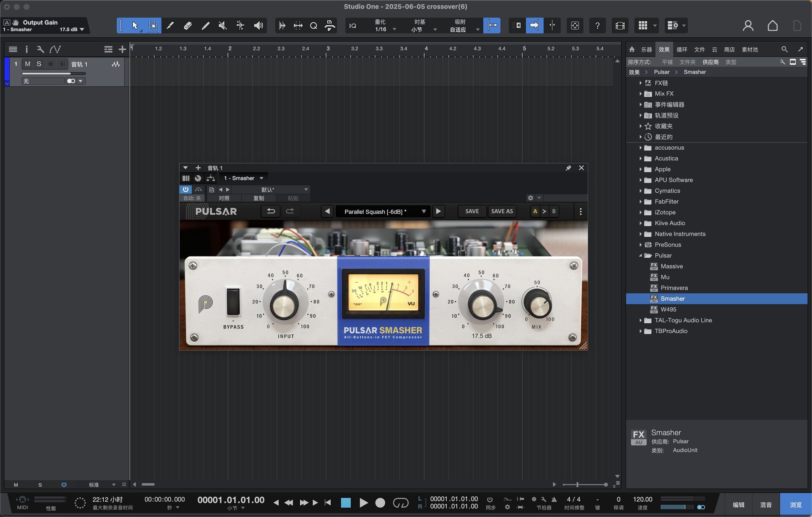The image size is (812, 517).
Task: Select the A comparison state
Action: (535, 211)
